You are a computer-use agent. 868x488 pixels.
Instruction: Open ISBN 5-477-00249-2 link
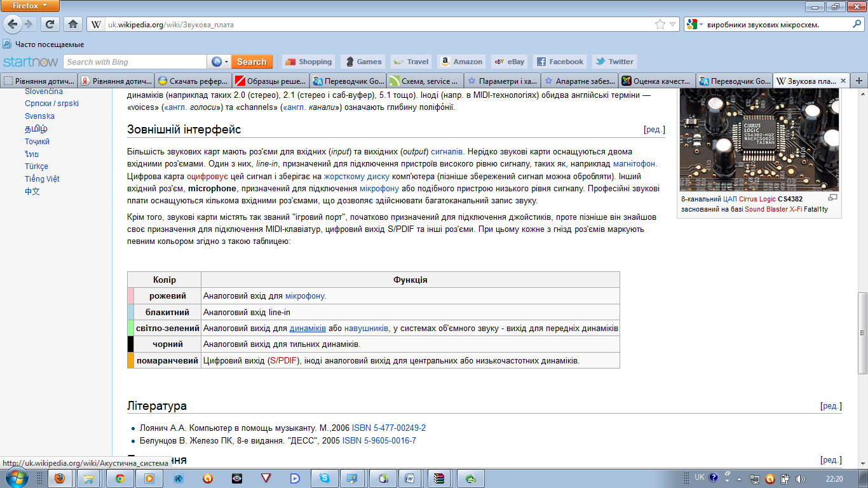point(389,428)
